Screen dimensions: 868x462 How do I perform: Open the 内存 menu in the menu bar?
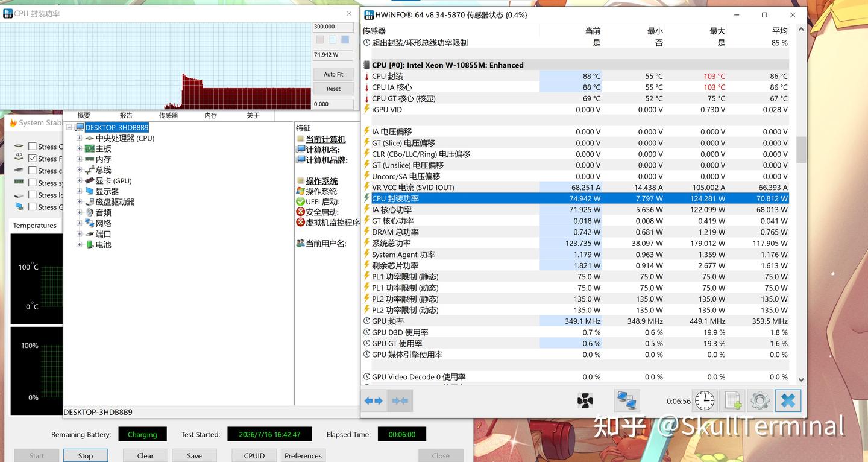pyautogui.click(x=210, y=115)
